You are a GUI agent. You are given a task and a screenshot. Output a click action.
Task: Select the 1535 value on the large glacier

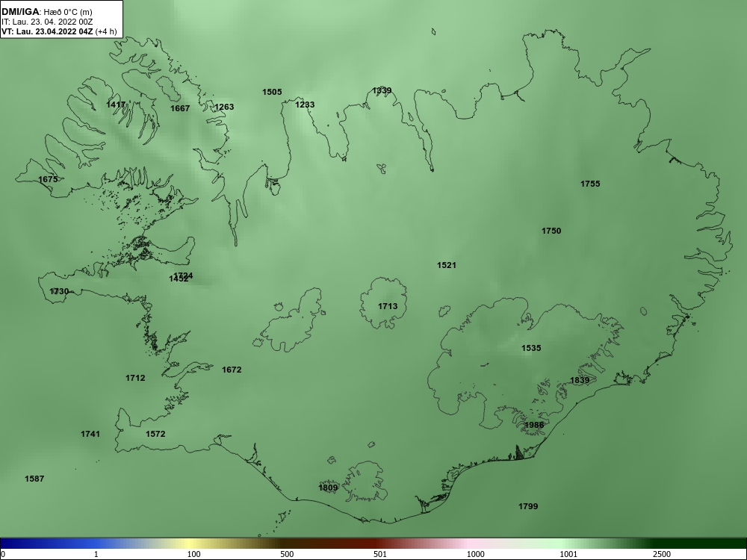(x=531, y=348)
